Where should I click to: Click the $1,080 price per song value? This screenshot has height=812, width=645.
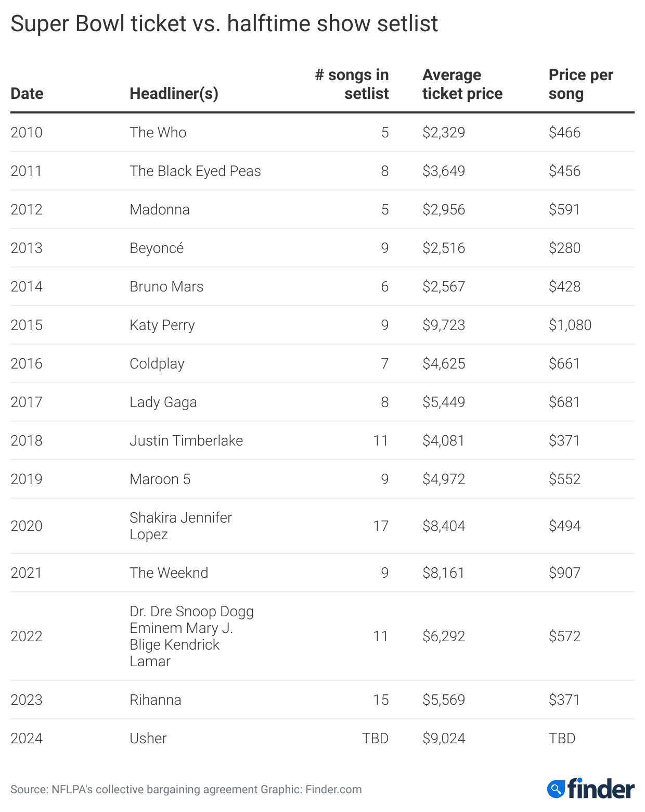[x=570, y=325]
